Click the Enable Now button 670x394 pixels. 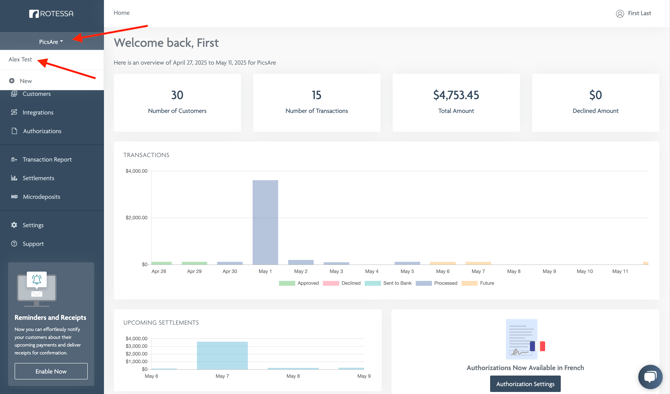pyautogui.click(x=51, y=371)
